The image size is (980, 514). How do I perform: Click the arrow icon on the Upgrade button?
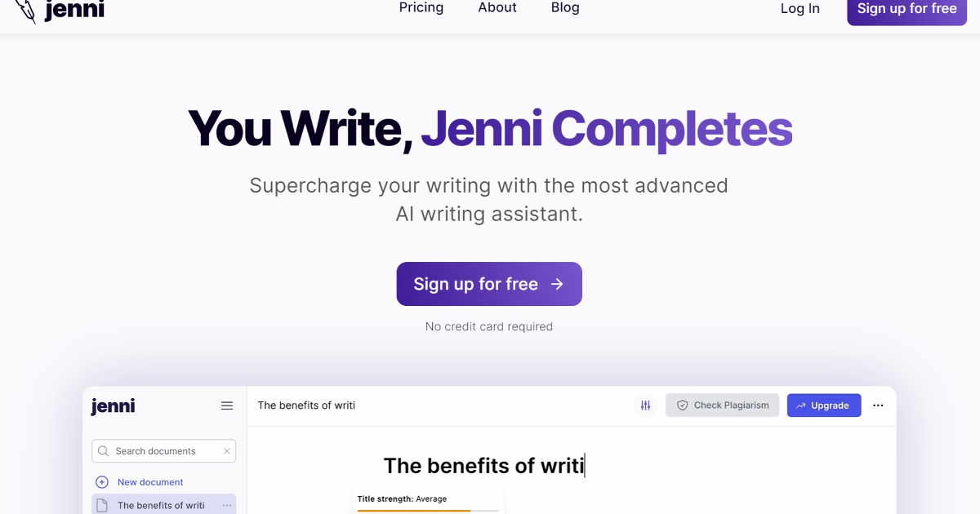tap(800, 405)
